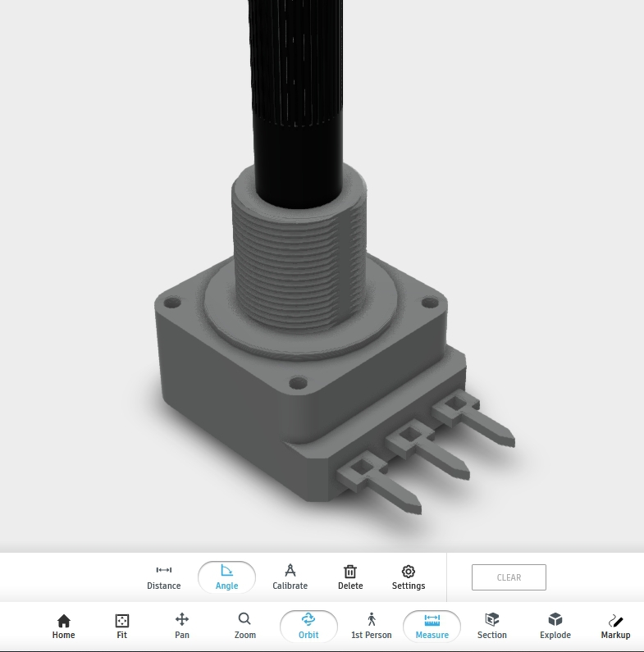Delete the current measurement

350,577
